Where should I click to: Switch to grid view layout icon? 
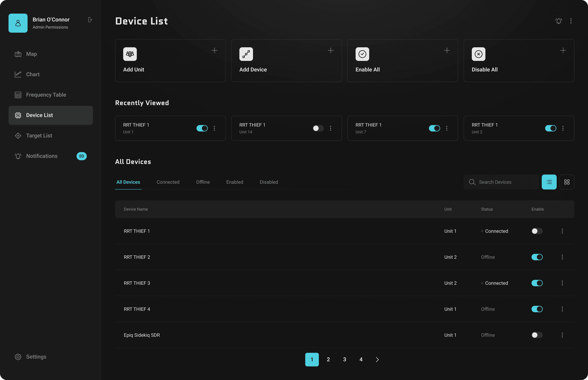(x=567, y=182)
